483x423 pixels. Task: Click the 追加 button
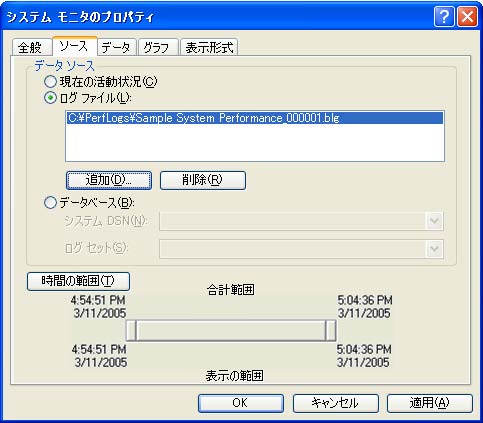click(109, 180)
